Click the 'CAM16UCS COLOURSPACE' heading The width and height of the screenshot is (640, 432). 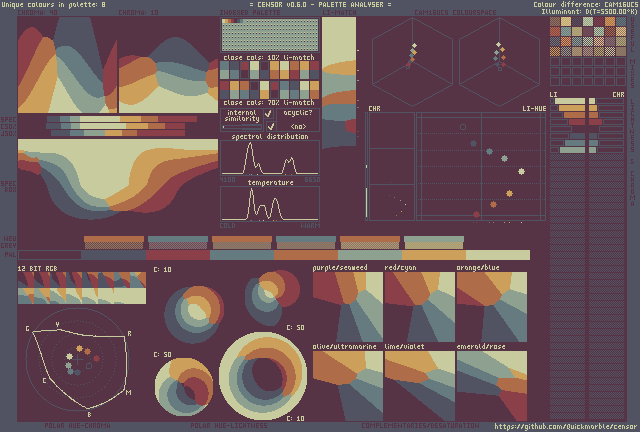point(455,13)
